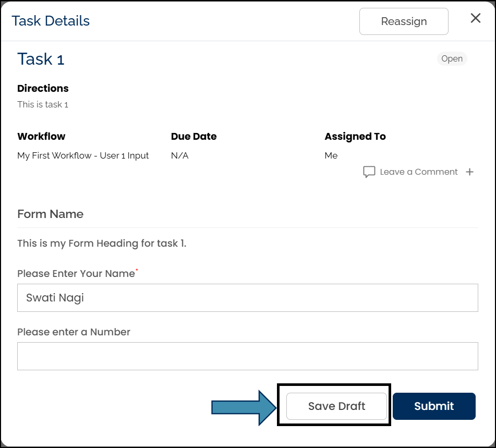Image resolution: width=496 pixels, height=448 pixels.
Task: Click the Leave a Comment link
Action: click(x=418, y=172)
